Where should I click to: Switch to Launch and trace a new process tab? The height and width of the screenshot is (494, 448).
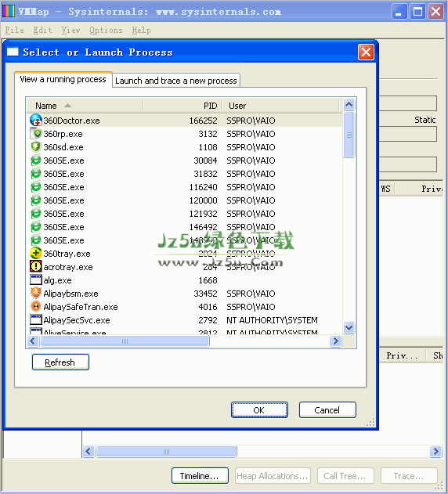pos(176,81)
